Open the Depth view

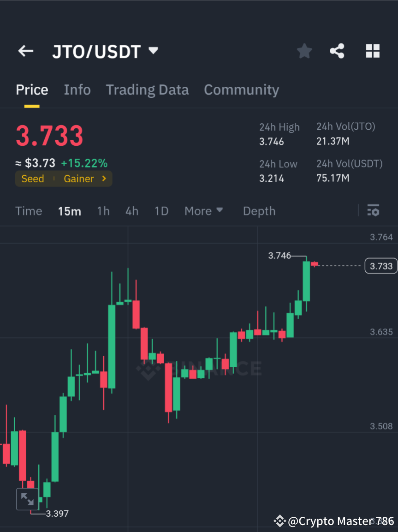tap(259, 211)
